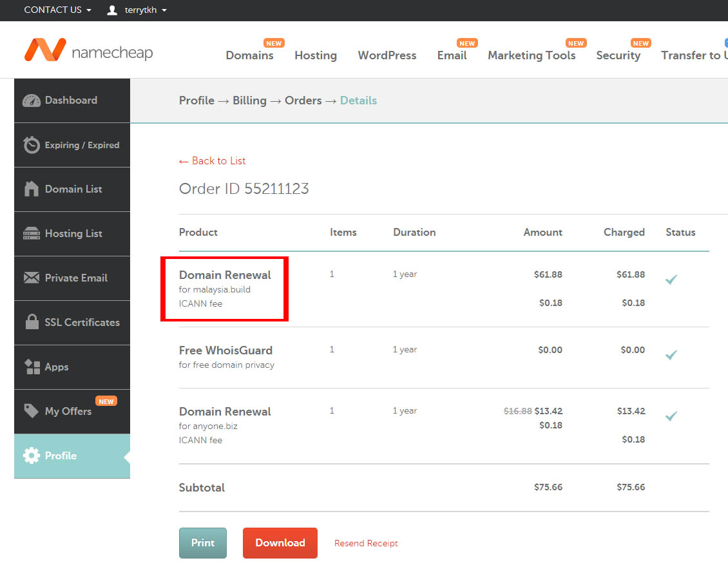Click the Hosting List server icon

click(32, 233)
